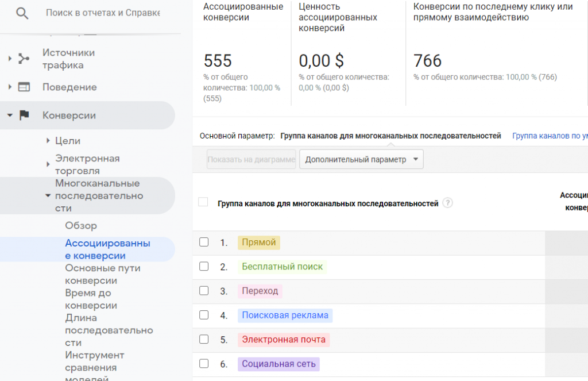Image resolution: width=588 pixels, height=381 pixels.
Task: Click the Conversions (Конверсии) flag icon
Action: 24,116
